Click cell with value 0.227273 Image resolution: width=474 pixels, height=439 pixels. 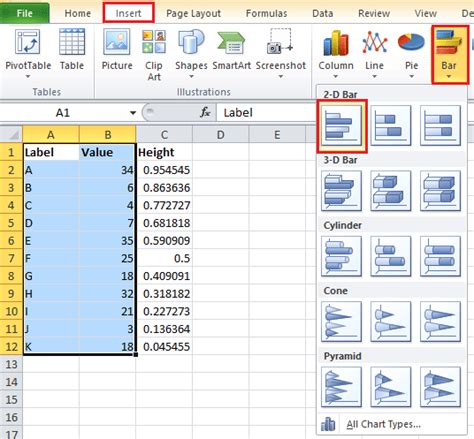[164, 311]
